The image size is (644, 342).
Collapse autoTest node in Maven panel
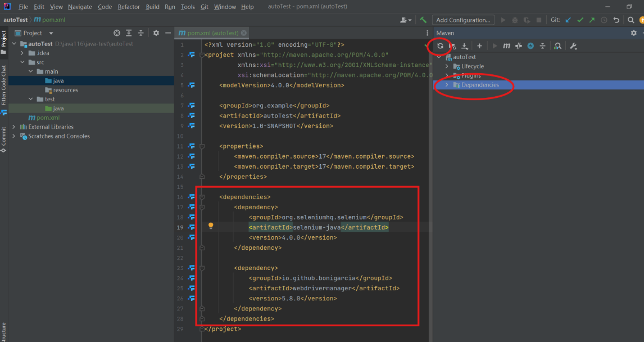(439, 57)
